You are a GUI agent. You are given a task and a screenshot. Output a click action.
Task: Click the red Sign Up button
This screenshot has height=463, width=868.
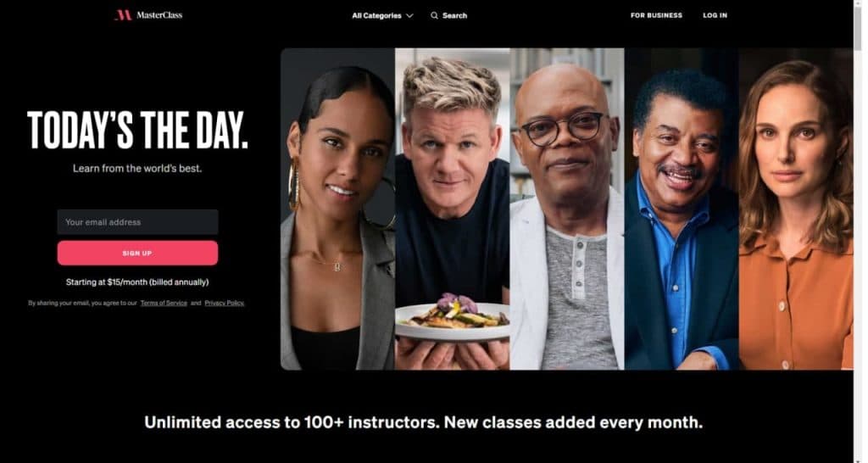click(x=138, y=253)
